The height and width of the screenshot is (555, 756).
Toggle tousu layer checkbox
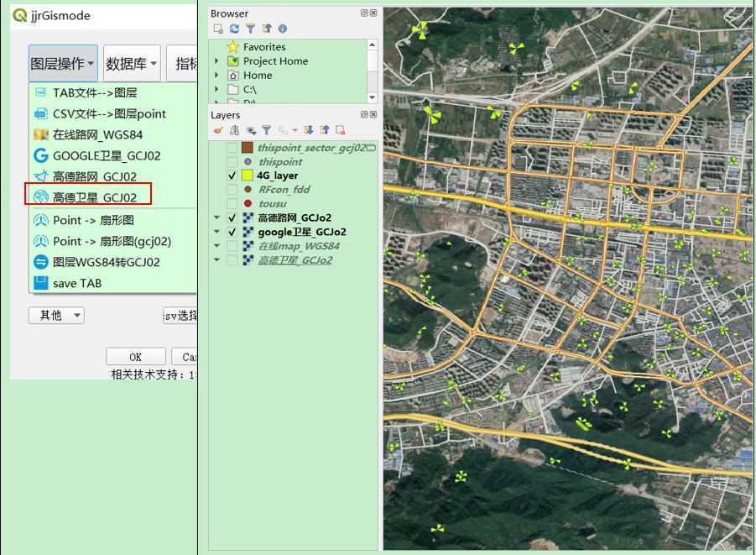(x=232, y=204)
